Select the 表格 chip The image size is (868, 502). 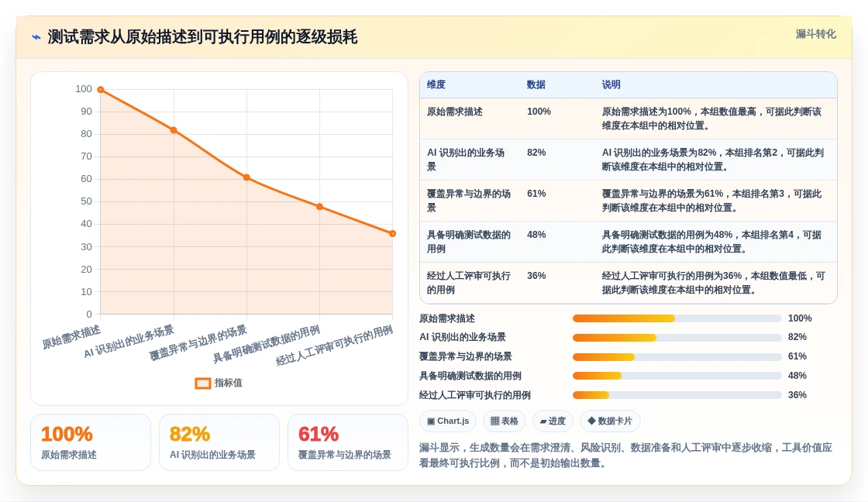click(x=505, y=421)
